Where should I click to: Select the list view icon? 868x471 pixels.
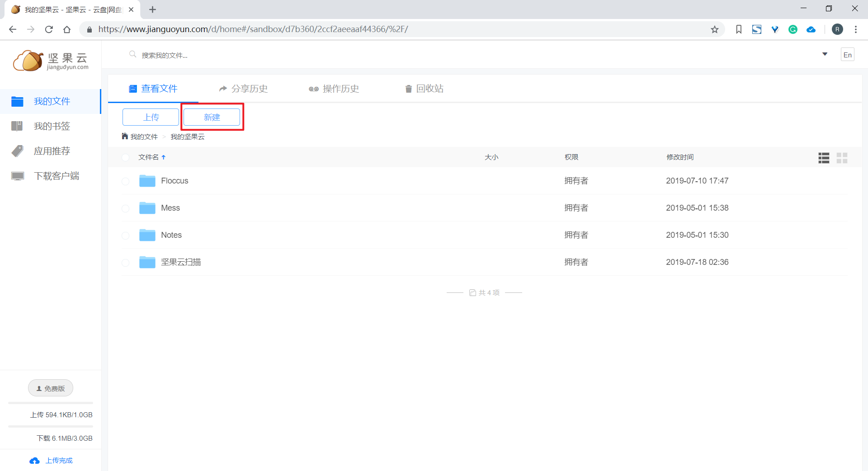coord(823,158)
